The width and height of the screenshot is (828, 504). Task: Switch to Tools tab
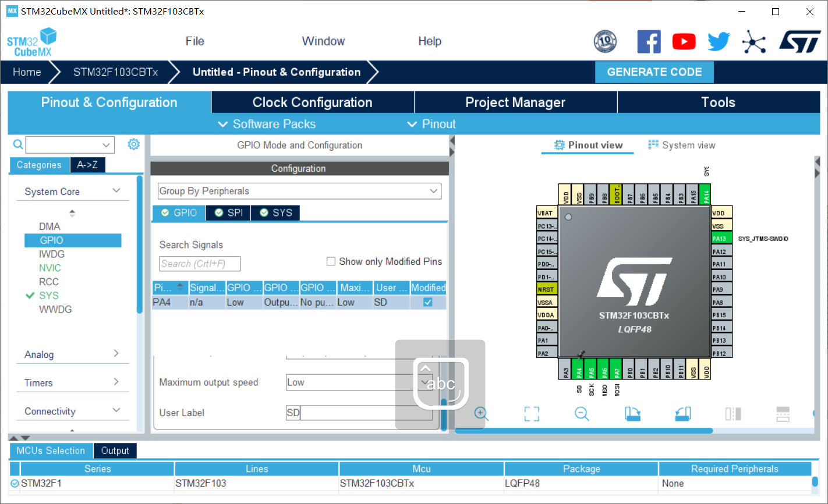click(x=719, y=102)
